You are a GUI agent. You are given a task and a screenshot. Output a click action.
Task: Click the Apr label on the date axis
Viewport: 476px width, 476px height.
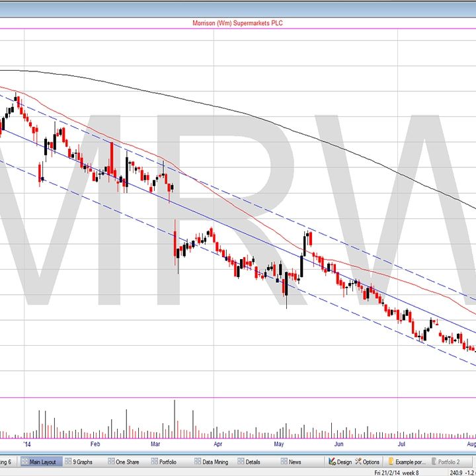click(218, 445)
